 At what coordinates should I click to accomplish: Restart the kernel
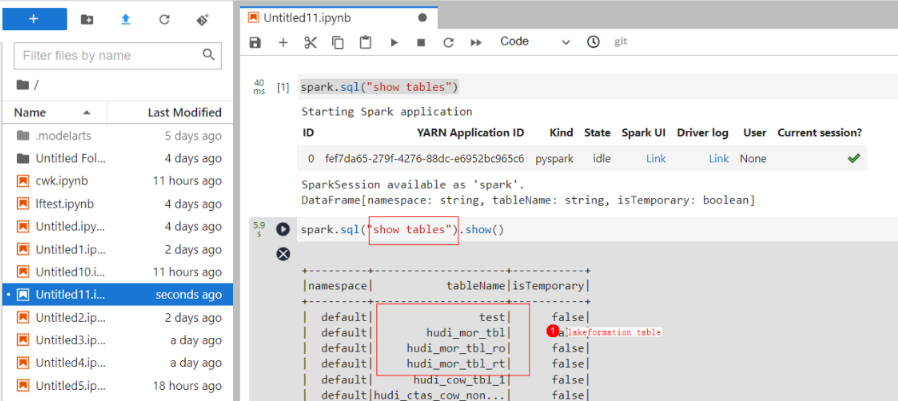coord(448,42)
